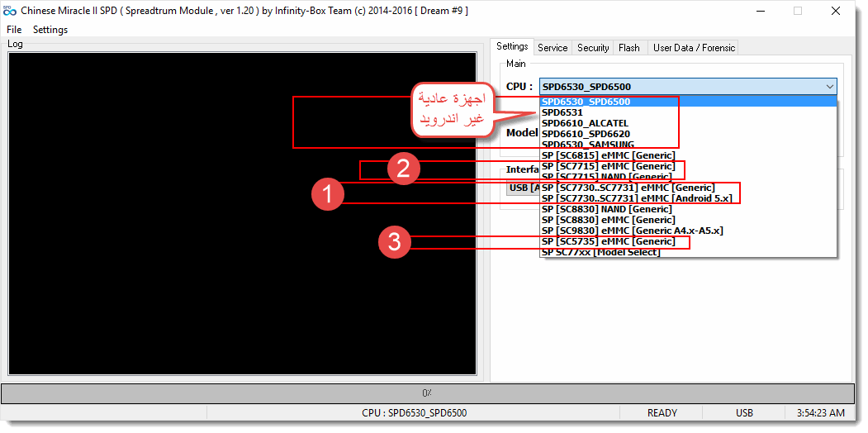Choose SP [SC7730..SC7731] eMMC [Android 5.x]
The height and width of the screenshot is (433, 868).
pos(688,198)
